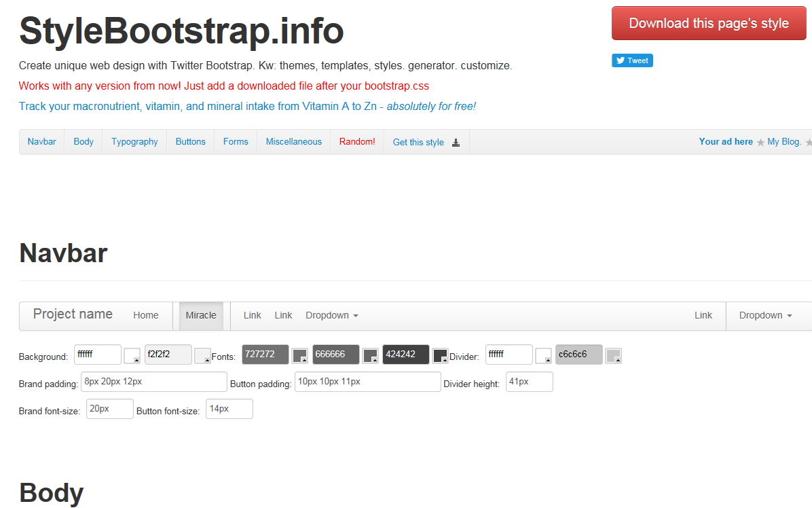Viewport: 812px width, 508px height.
Task: Select the active Miracle navbar item
Action: 201,315
